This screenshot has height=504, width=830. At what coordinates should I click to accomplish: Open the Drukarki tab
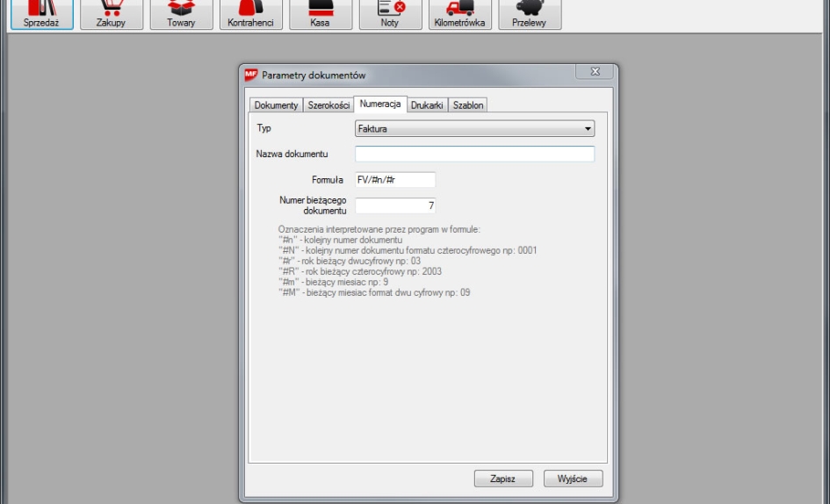(x=428, y=105)
